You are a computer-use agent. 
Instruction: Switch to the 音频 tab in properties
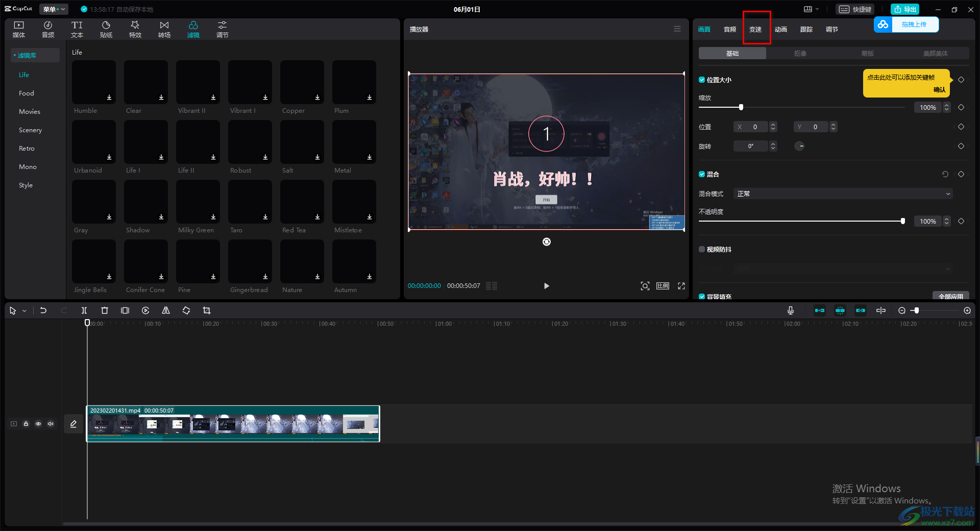coord(730,29)
